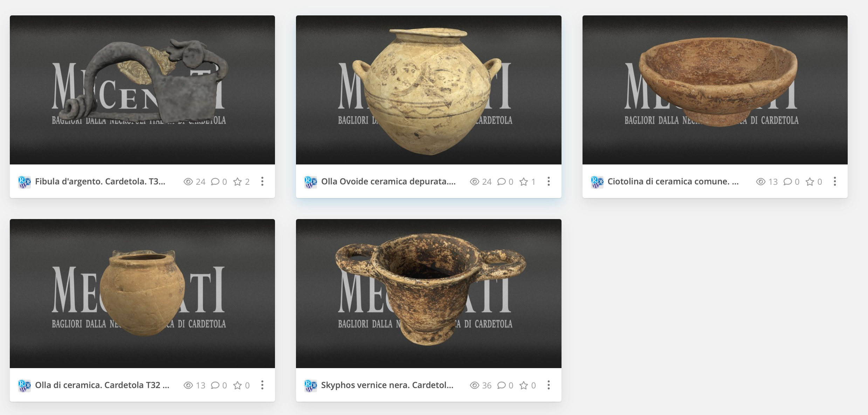Image resolution: width=868 pixels, height=415 pixels.
Task: Open the three-dot menu for Fibula d'argento
Action: [x=262, y=181]
